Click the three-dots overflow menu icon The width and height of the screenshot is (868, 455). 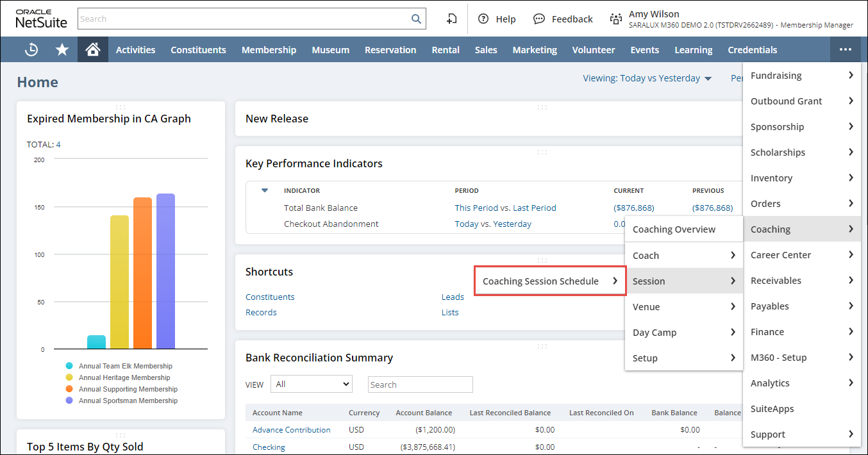(x=846, y=50)
